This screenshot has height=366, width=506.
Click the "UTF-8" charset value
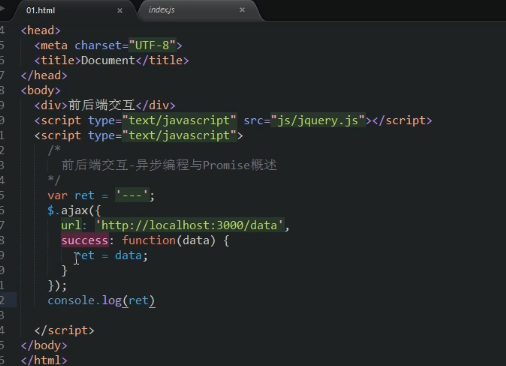pos(152,45)
